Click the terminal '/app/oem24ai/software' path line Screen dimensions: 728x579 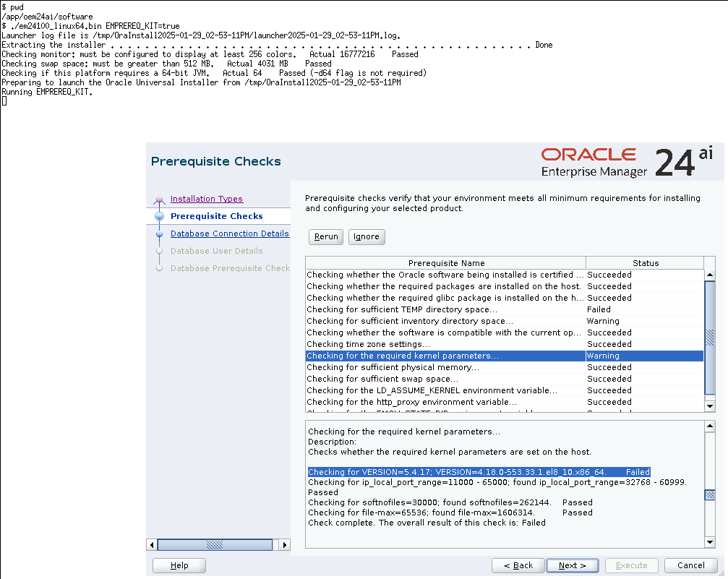[47, 17]
